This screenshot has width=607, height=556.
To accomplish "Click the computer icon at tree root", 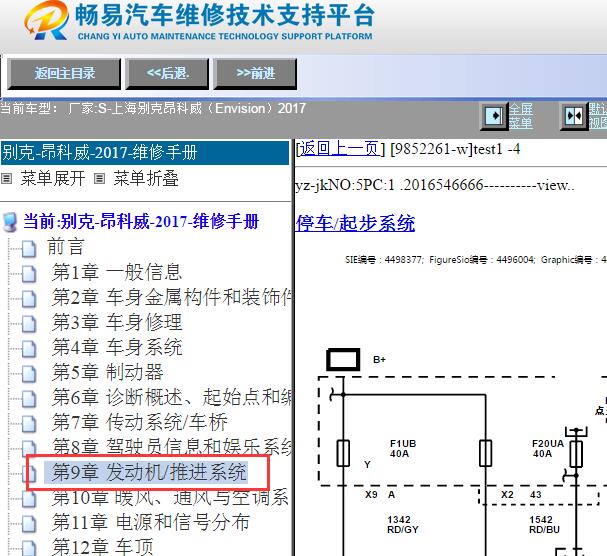I will click(10, 222).
